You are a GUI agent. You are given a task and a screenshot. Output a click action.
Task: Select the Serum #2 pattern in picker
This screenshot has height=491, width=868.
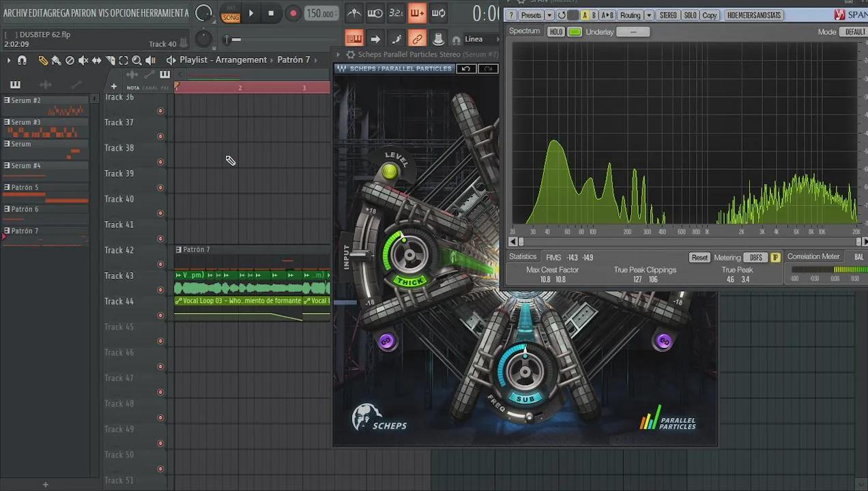click(x=45, y=106)
